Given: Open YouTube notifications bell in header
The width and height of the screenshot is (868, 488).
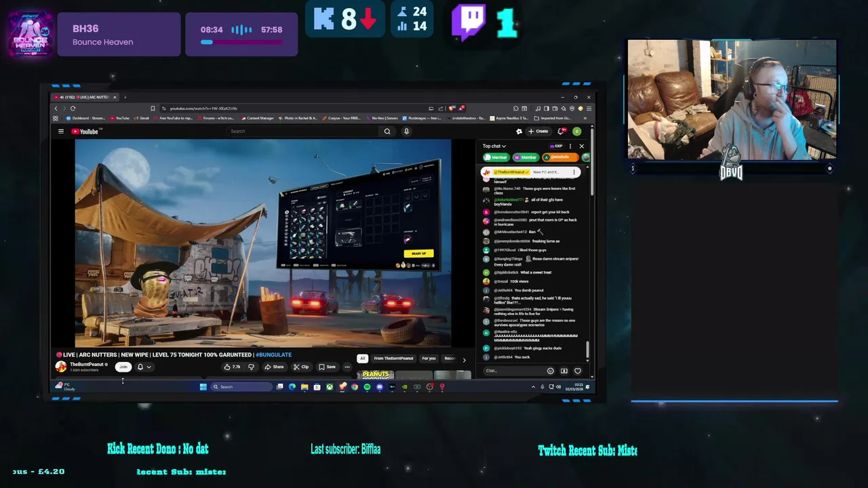Looking at the screenshot, I should (561, 131).
